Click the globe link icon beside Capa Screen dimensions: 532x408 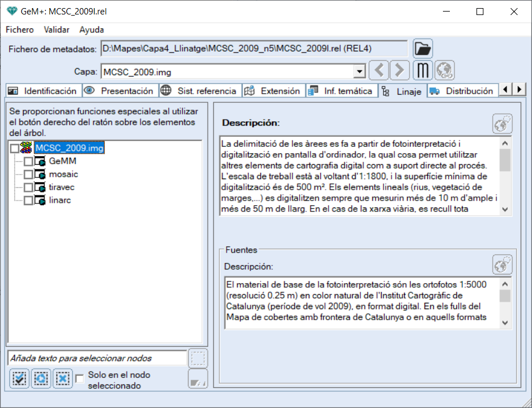pos(445,71)
